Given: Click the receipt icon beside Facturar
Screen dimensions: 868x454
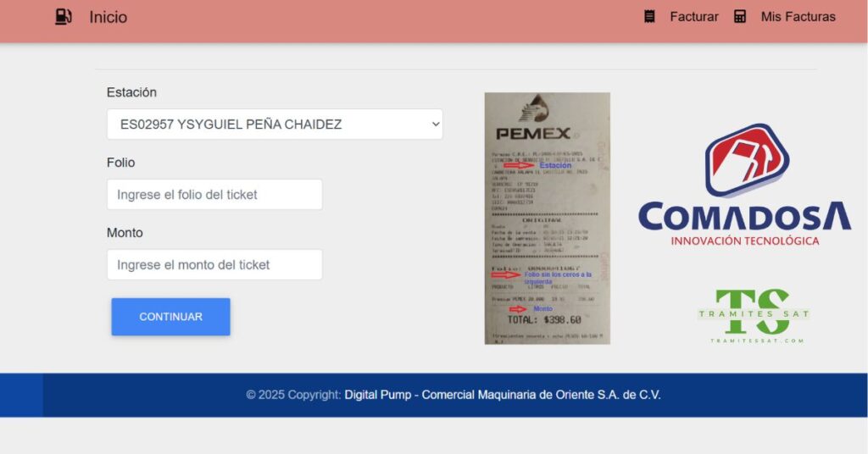Looking at the screenshot, I should tap(649, 17).
